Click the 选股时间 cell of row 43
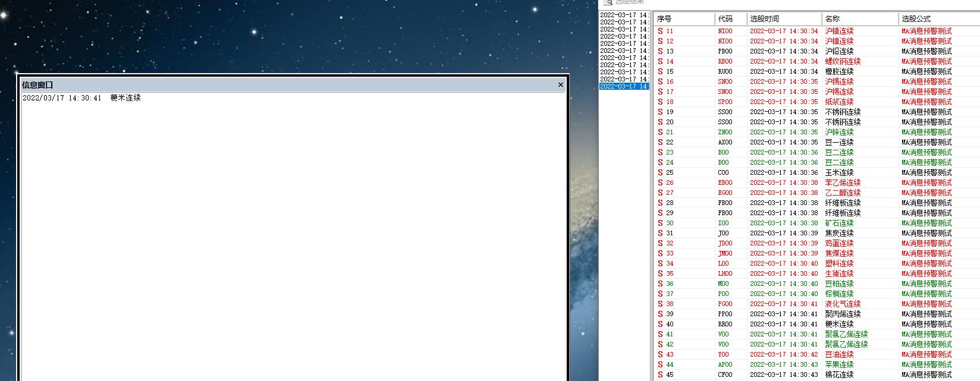Image resolution: width=980 pixels, height=381 pixels. 784,354
